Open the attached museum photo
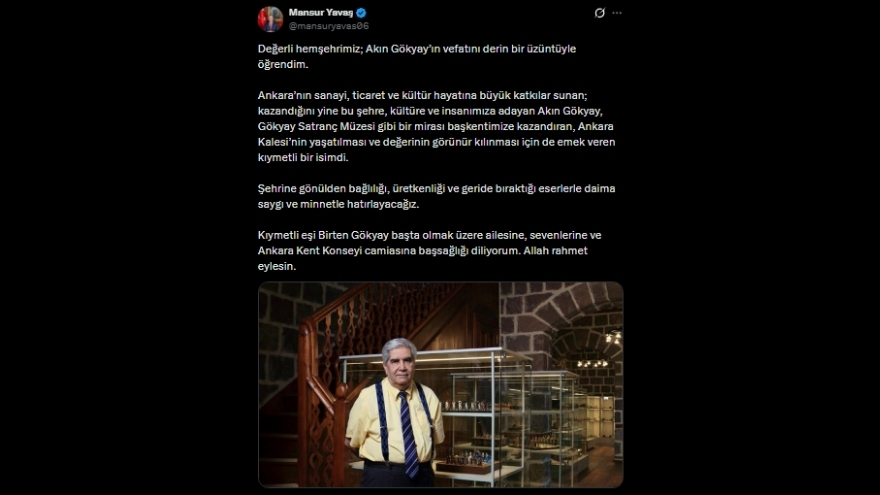 [441, 384]
